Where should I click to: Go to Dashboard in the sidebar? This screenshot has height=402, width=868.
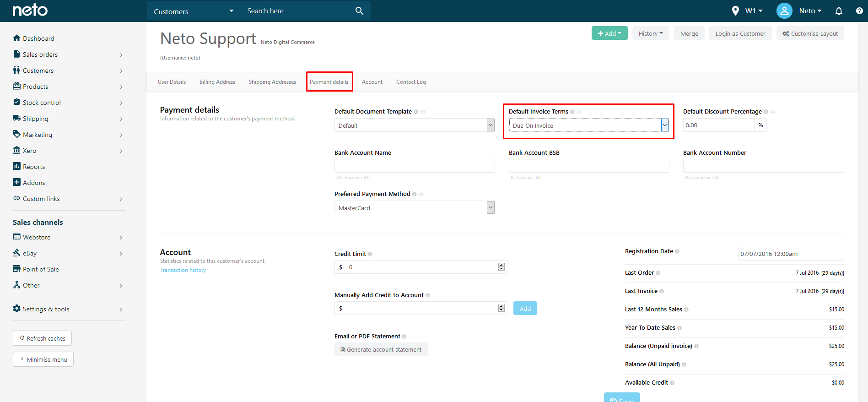(x=34, y=38)
